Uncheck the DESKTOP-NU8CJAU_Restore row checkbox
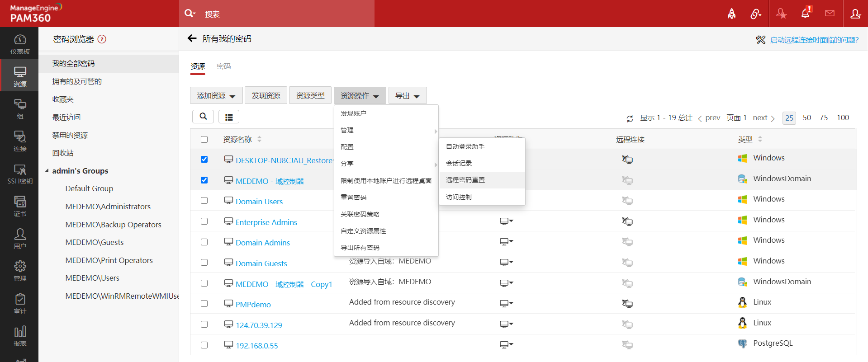This screenshot has height=362, width=868. (204, 160)
